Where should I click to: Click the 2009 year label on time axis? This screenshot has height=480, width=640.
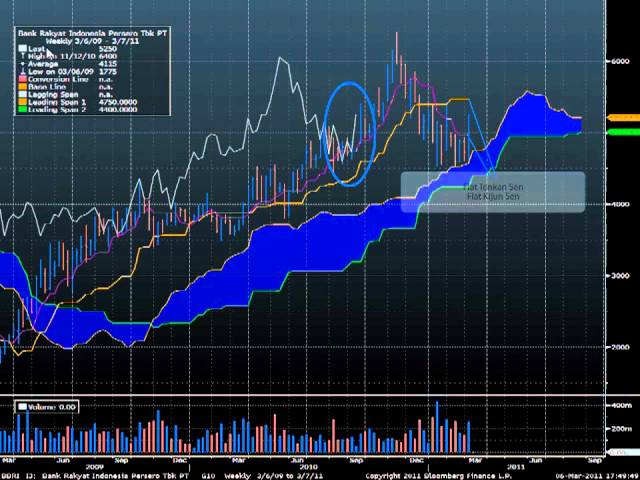coord(95,467)
